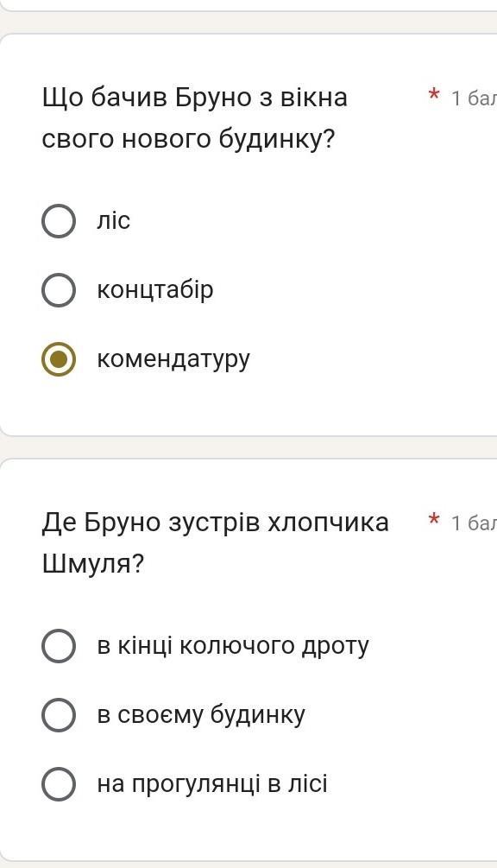Click the "концтабір" option label text
This screenshot has width=497, height=868.
(x=155, y=290)
